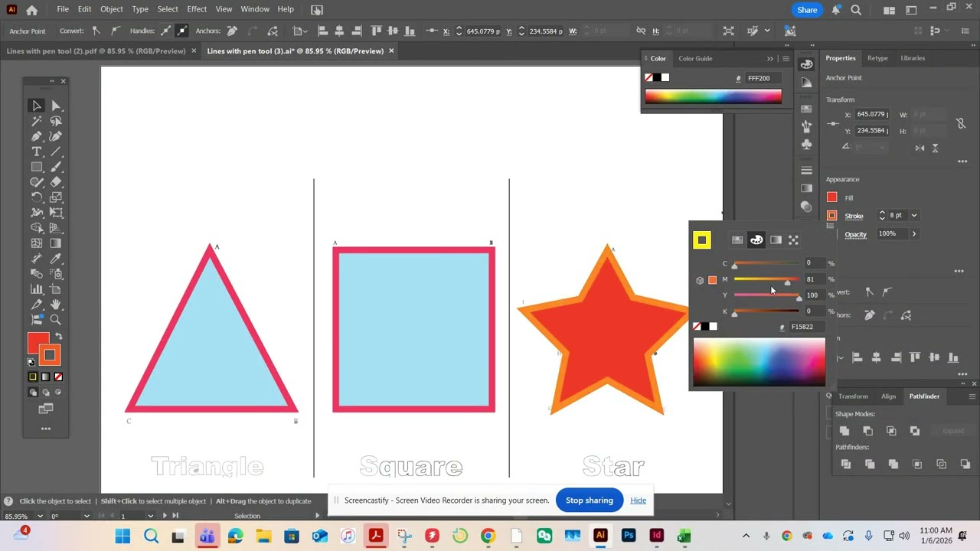This screenshot has width=980, height=551.
Task: Select the Rectangle tool
Action: click(37, 167)
